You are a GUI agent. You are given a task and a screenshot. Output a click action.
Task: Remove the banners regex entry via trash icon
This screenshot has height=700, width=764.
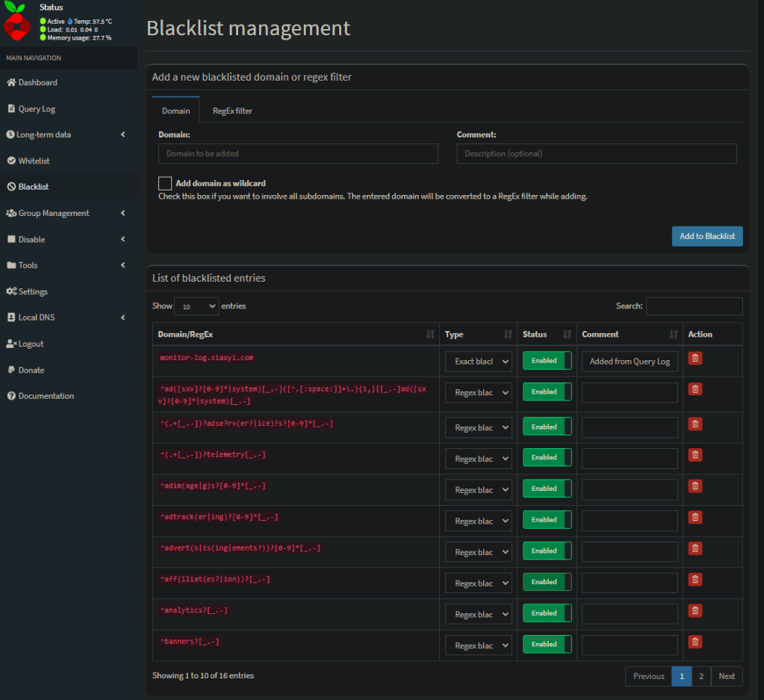[695, 642]
